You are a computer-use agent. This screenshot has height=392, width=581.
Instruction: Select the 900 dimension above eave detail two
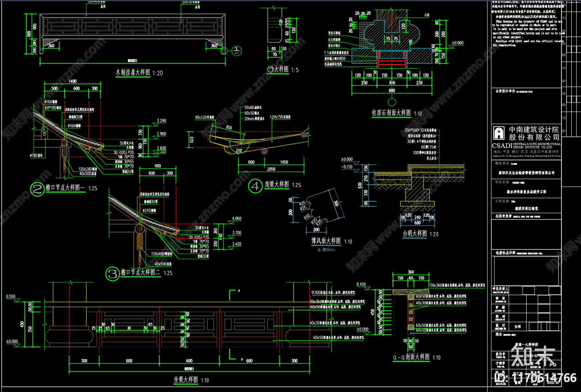pos(158,166)
